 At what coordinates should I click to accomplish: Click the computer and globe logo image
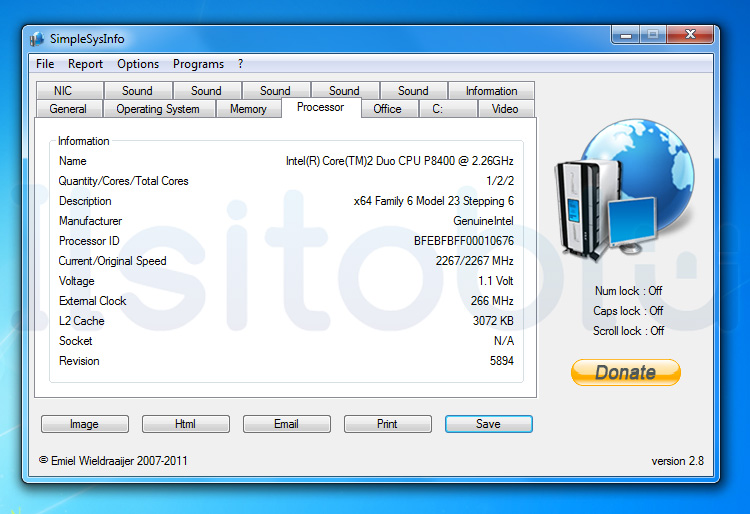tap(624, 190)
